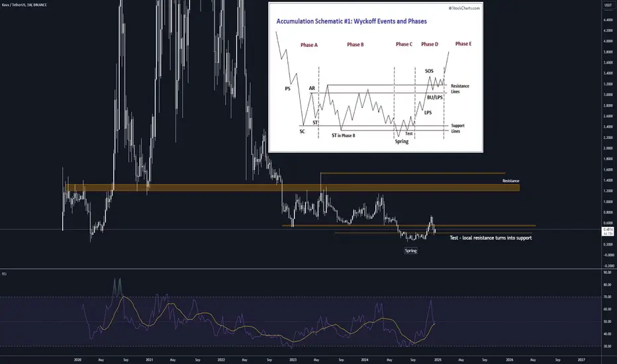Click the 30.00 RSI scale label

click(608, 346)
